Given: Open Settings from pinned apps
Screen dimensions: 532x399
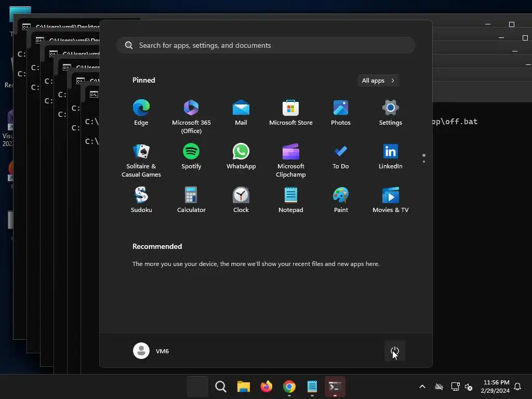Looking at the screenshot, I should click(391, 113).
